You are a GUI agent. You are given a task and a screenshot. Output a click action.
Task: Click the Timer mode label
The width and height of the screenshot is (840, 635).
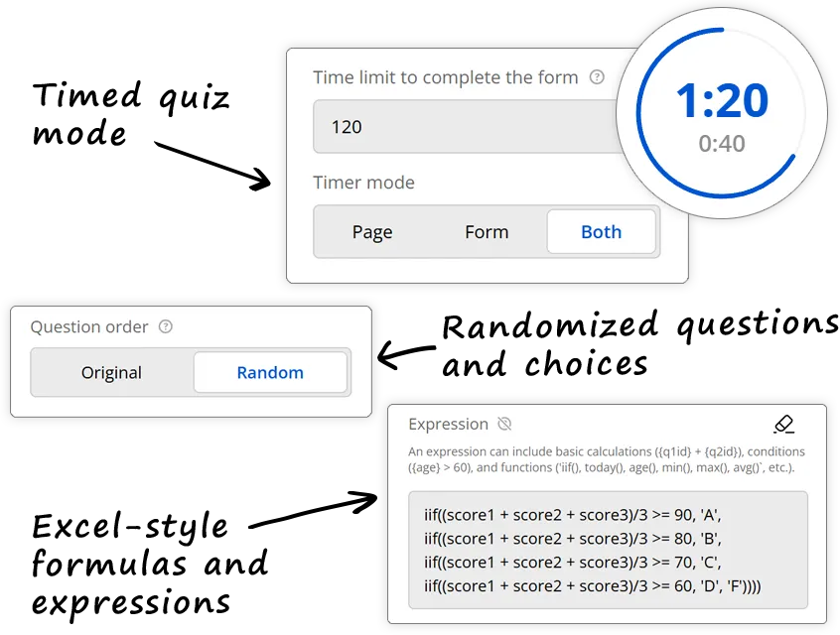click(x=363, y=183)
